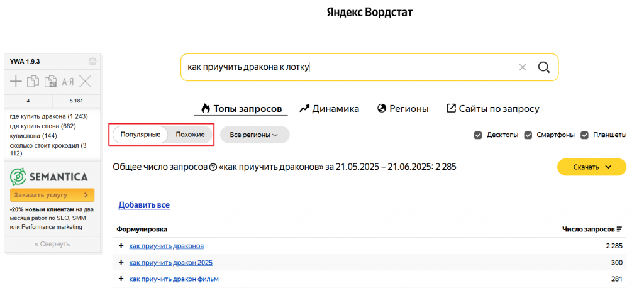Add 'как приучить драконов' with its plus icon
644x288 pixels.
tap(121, 246)
